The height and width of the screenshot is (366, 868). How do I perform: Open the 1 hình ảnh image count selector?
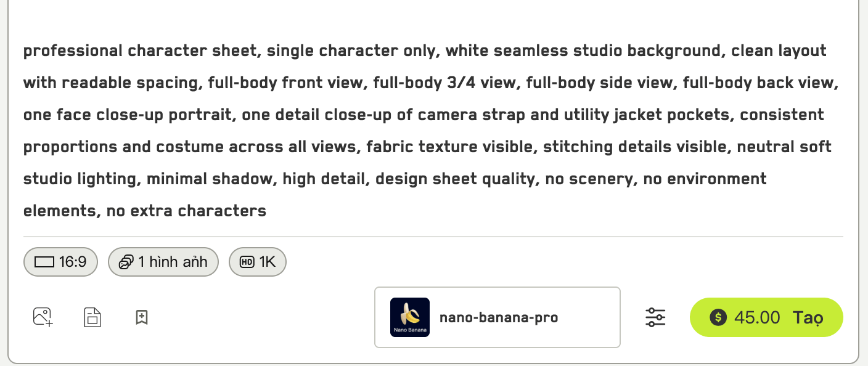click(163, 262)
